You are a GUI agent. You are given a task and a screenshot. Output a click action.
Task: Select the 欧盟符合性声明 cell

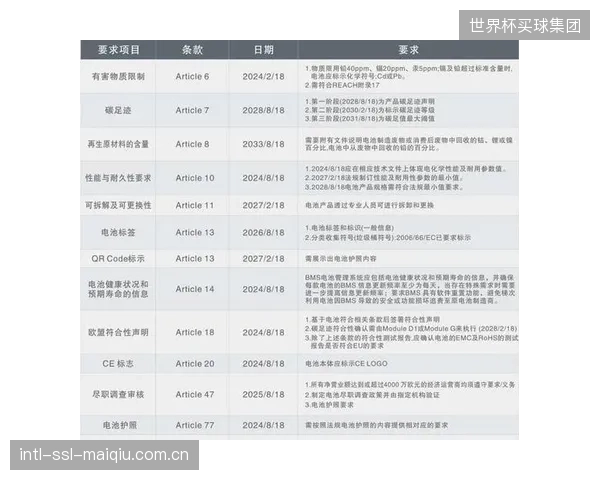click(x=118, y=332)
